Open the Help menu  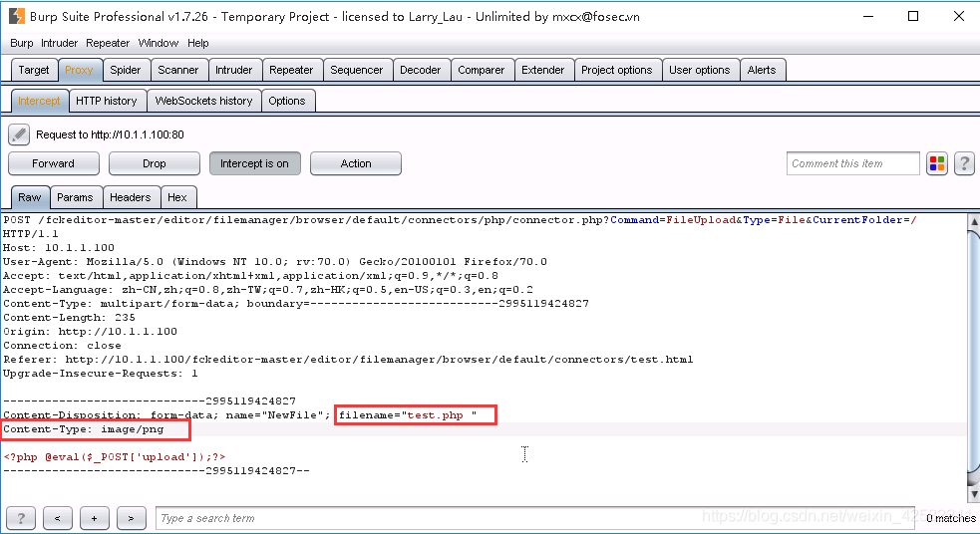198,43
